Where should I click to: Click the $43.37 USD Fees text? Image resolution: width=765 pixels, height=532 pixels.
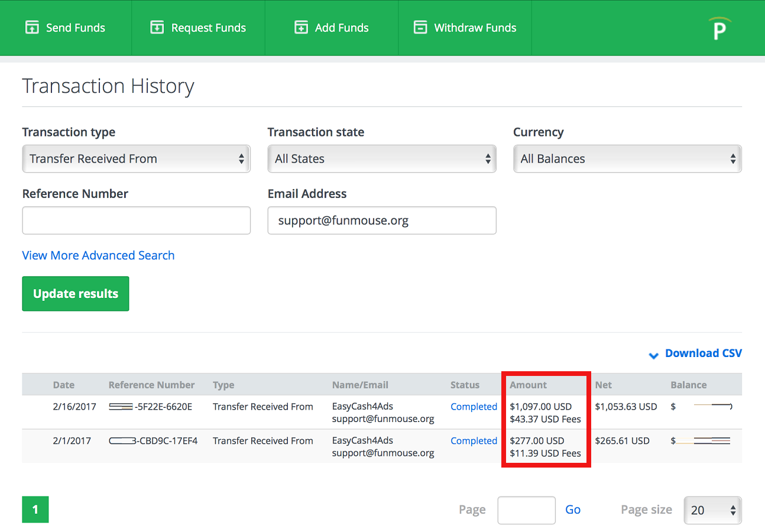(x=545, y=419)
